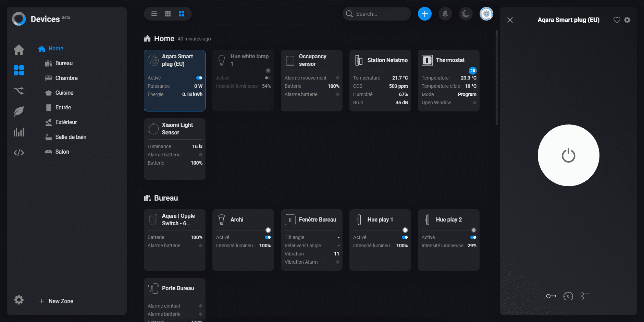The height and width of the screenshot is (322, 644).
Task: Select Cuisine zone in sidebar
Action: [x=60, y=93]
